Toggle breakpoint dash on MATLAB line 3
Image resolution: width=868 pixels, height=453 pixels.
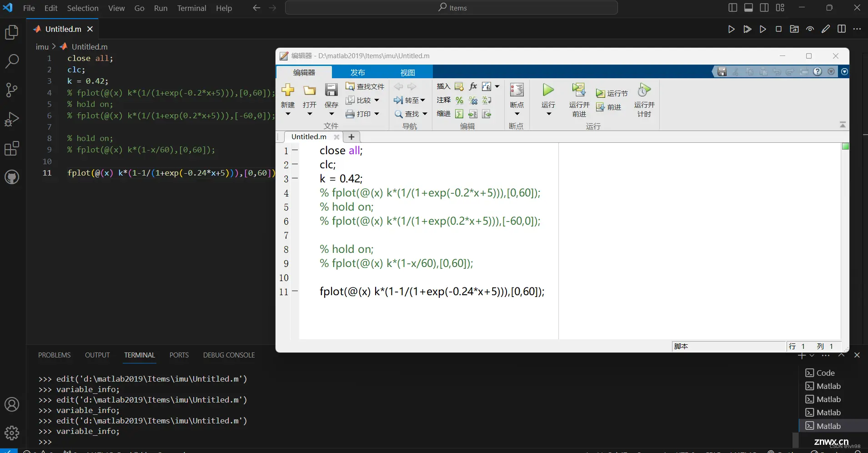(x=295, y=178)
